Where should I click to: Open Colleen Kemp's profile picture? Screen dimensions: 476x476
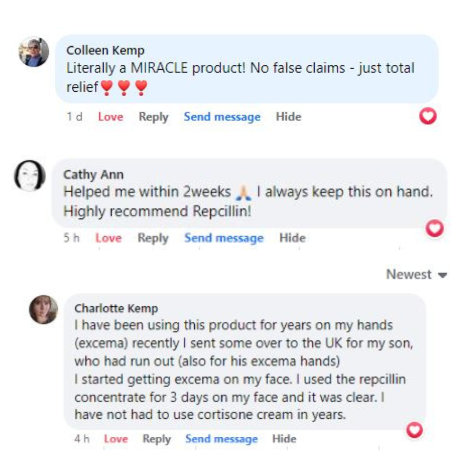pyautogui.click(x=33, y=52)
